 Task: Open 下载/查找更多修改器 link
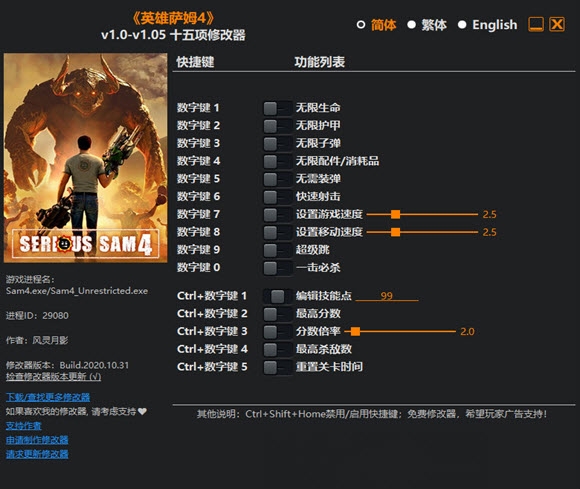(x=48, y=397)
